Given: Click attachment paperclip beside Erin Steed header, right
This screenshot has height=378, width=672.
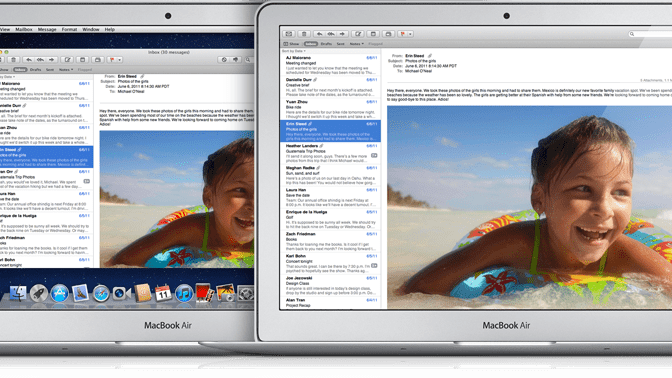Looking at the screenshot, I should pos(430,56).
